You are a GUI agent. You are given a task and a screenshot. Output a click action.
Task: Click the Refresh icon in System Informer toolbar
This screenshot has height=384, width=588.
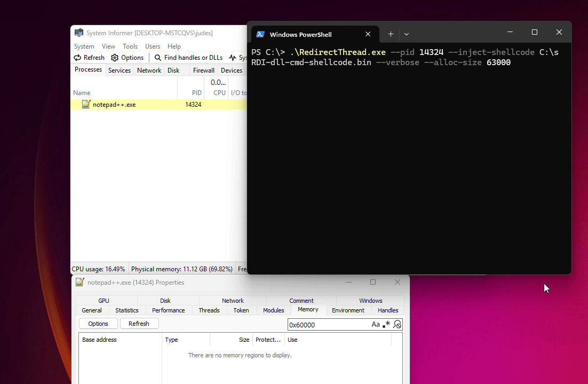[x=77, y=58]
